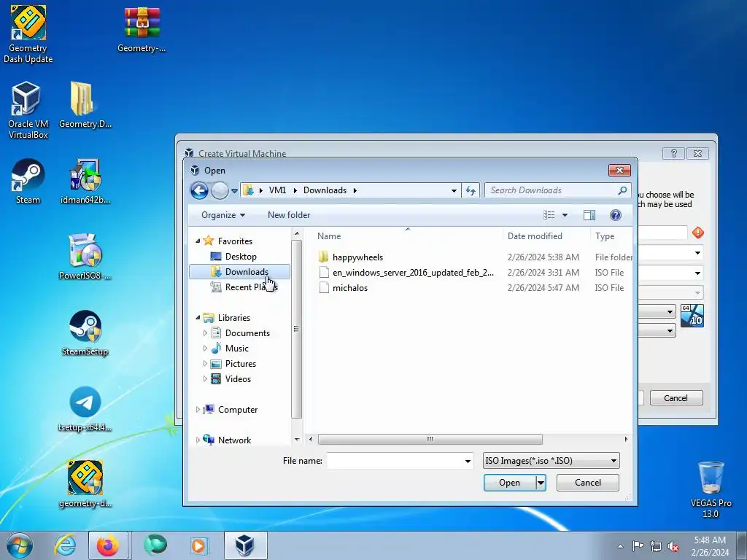Open the Geometry.D... folder on desktop
The height and width of the screenshot is (560, 747).
pos(85,105)
